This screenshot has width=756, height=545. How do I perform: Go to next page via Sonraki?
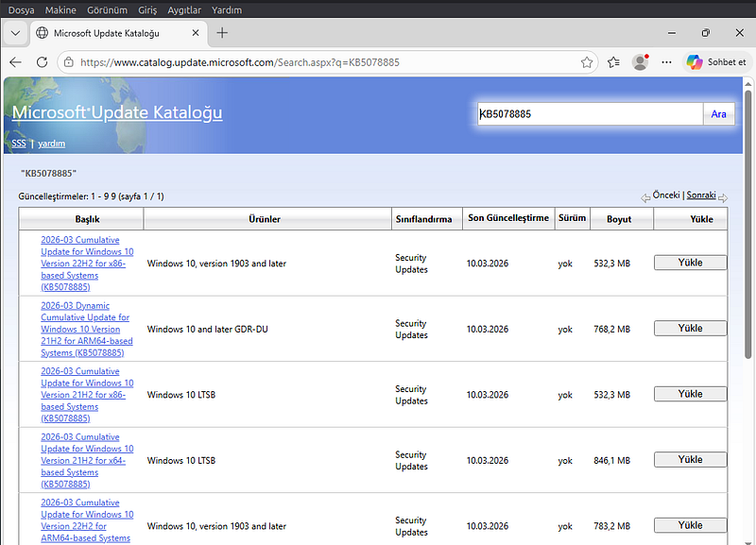coord(701,196)
